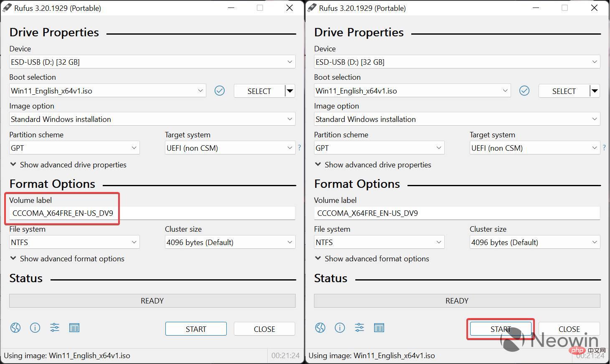Image resolution: width=610 pixels, height=364 pixels.
Task: Open Device dropdown in left Rufus window
Action: click(x=152, y=62)
